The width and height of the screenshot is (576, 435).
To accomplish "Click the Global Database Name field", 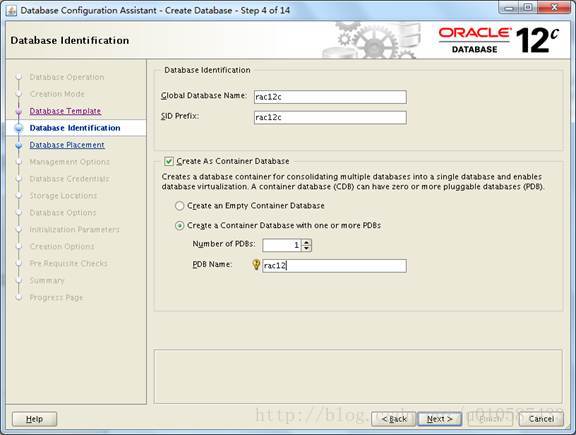I will (330, 97).
